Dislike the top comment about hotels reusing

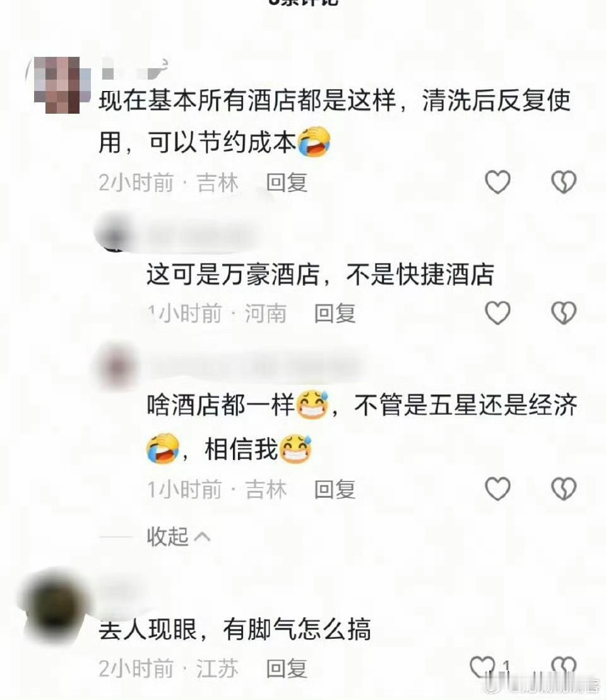(x=564, y=182)
